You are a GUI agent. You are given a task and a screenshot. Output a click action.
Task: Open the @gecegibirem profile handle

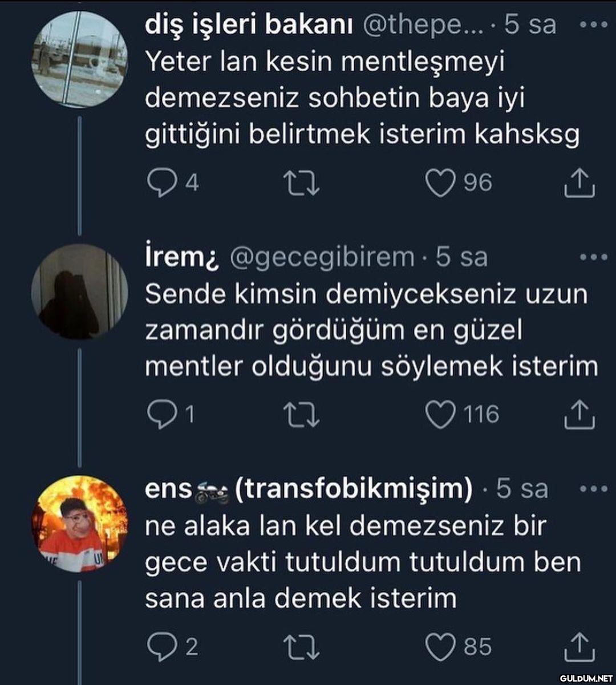click(322, 257)
